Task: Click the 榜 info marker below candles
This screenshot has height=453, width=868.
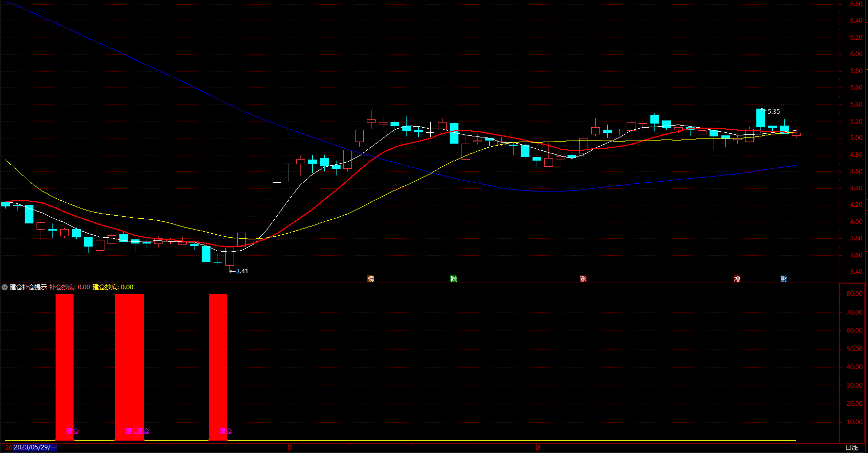Action: click(370, 278)
